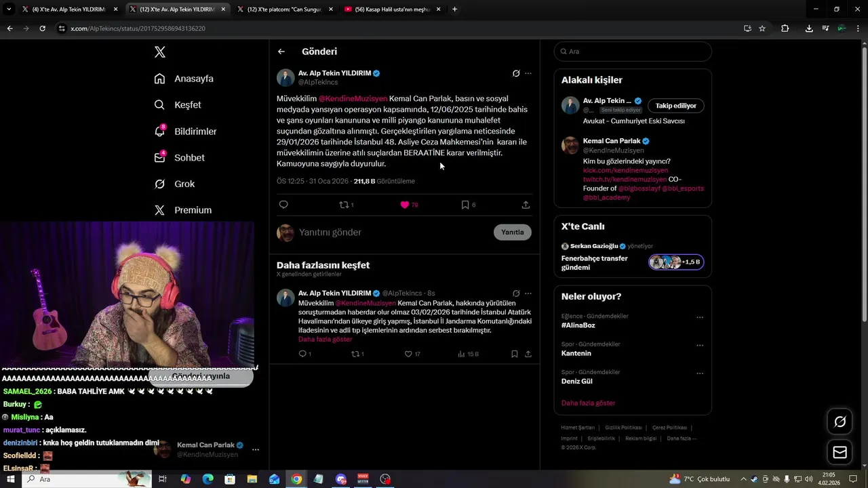
Task: Go back with the Gönderi back arrow
Action: coord(281,52)
